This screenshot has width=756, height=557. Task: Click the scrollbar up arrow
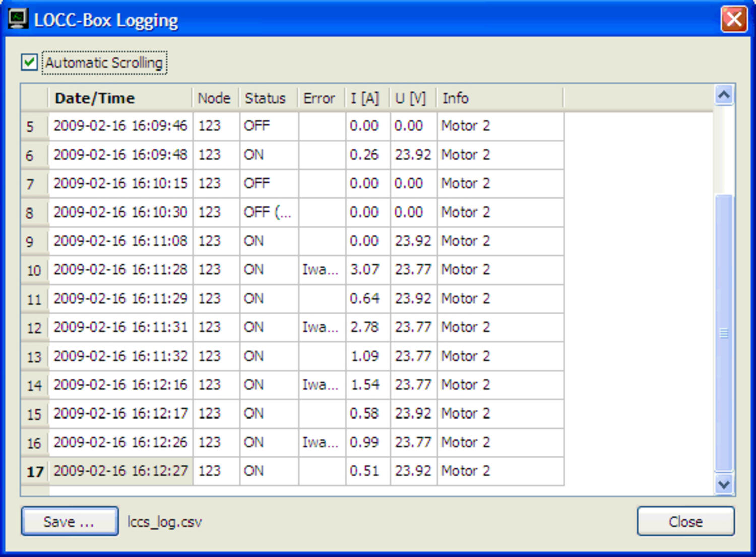coord(724,95)
